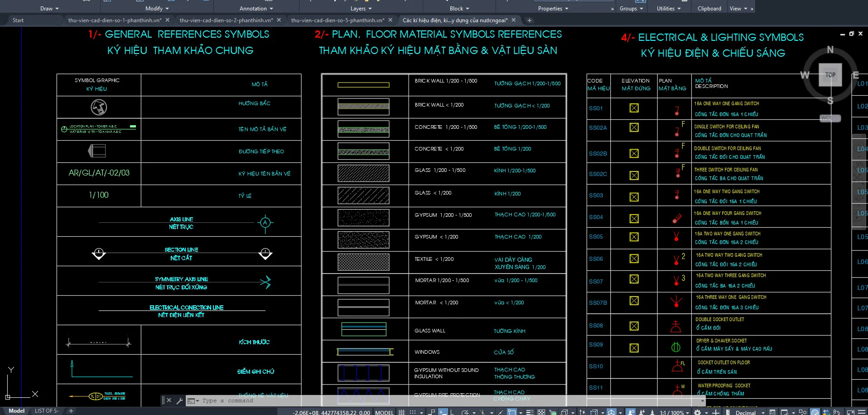This screenshot has height=415, width=868.
Task: Switch to the Model layout tab
Action: click(x=17, y=411)
